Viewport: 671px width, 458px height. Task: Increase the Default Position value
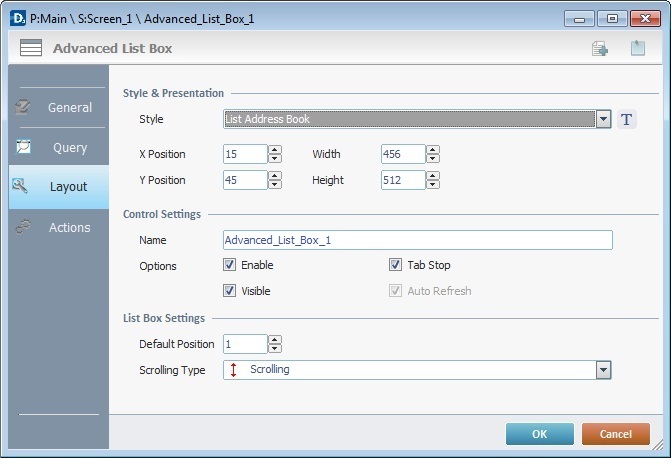coord(275,340)
